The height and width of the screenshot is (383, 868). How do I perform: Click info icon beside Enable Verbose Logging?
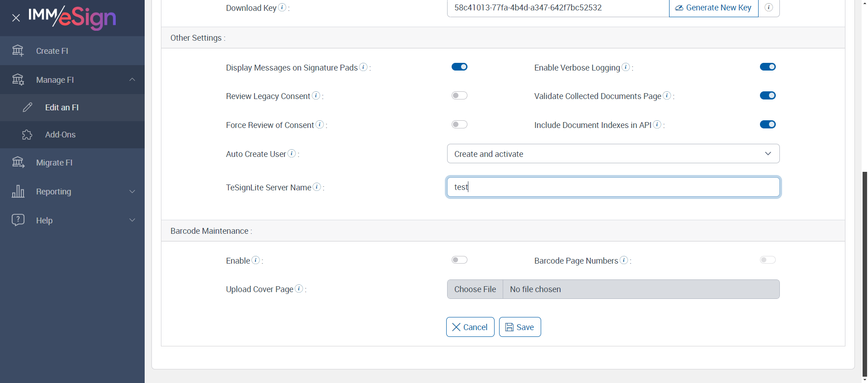click(x=626, y=67)
